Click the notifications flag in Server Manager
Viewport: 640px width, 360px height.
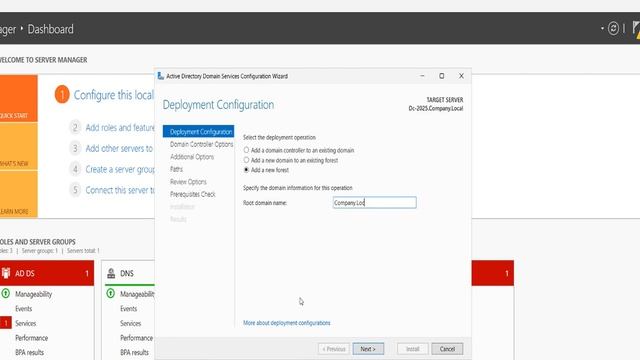click(x=636, y=29)
